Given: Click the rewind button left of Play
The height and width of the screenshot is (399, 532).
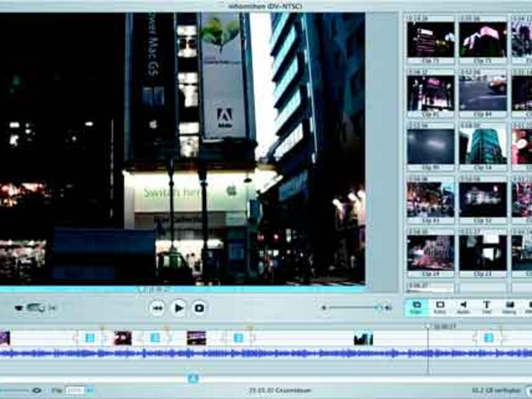Looking at the screenshot, I should point(158,308).
